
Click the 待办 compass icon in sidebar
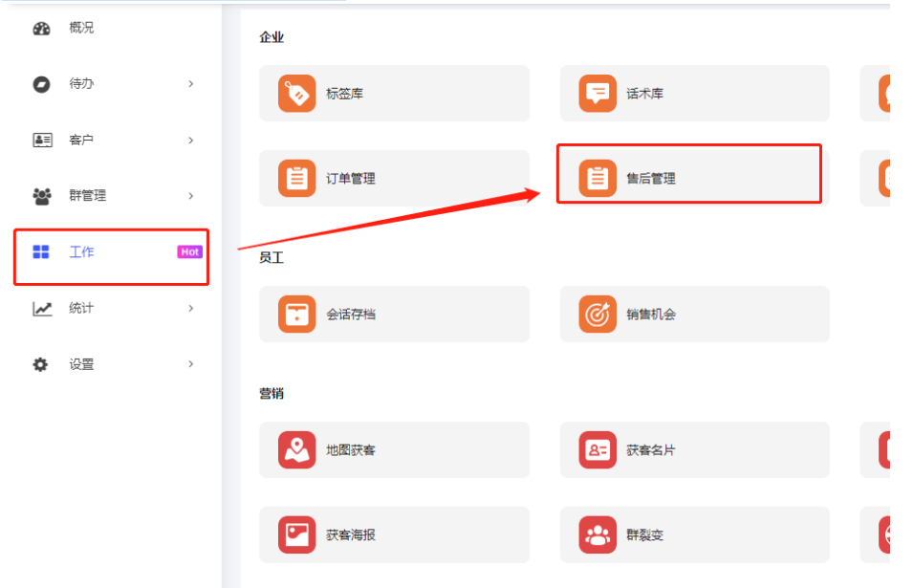coord(41,84)
